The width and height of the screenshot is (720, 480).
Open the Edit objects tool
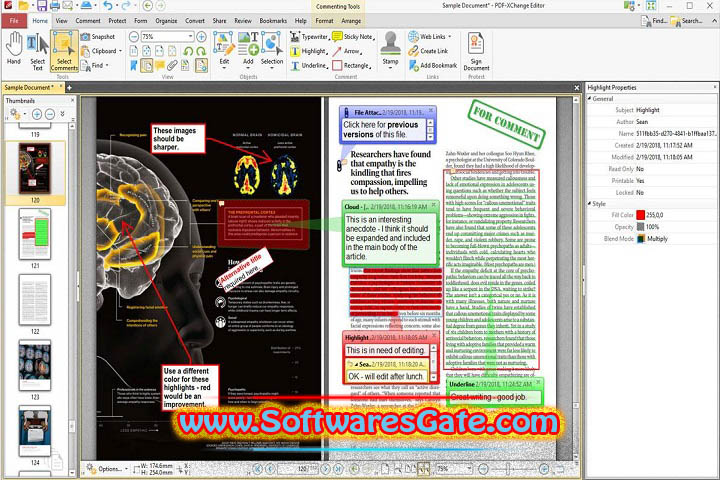coord(224,51)
